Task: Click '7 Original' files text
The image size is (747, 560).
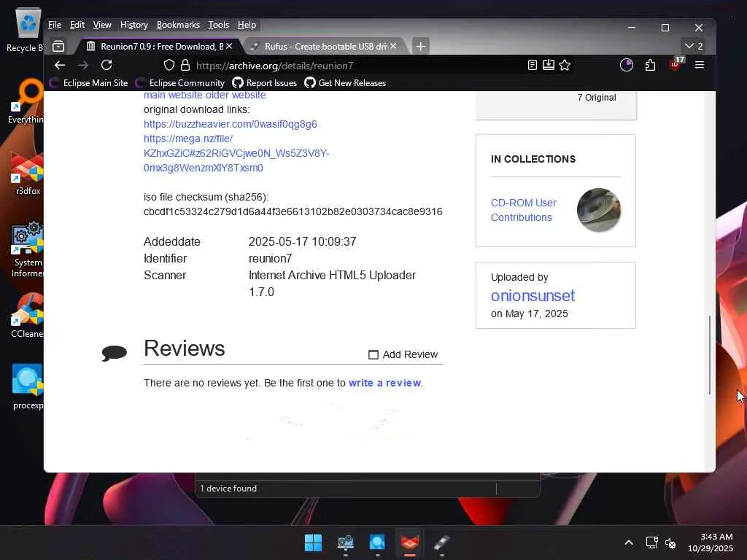Action: click(x=597, y=98)
